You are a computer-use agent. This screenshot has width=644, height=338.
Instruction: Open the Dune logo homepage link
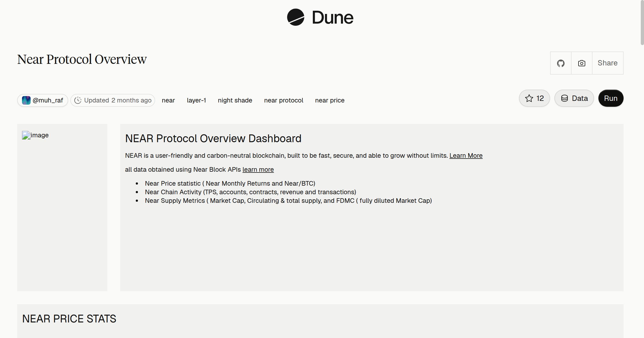coord(320,17)
